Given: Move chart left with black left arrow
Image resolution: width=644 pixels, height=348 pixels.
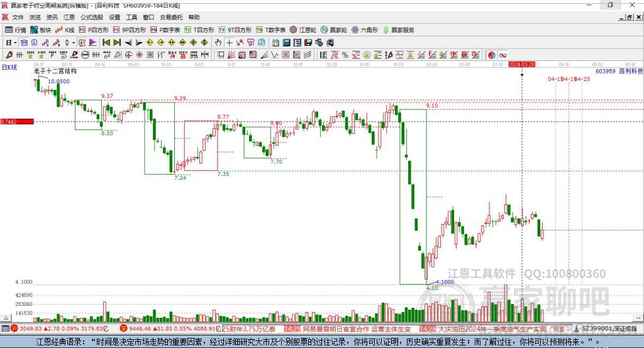Looking at the screenshot, I should 128,43.
